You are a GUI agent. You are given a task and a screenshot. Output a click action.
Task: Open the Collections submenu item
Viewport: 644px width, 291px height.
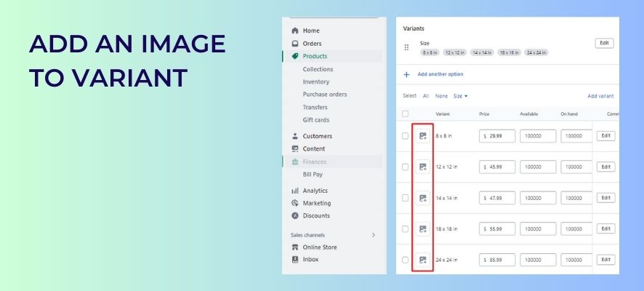318,69
